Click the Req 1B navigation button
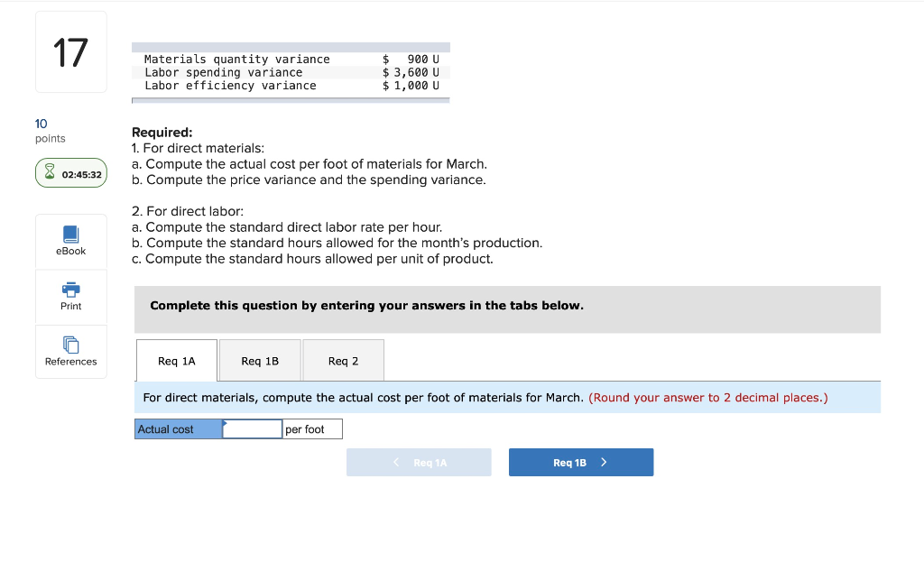The image size is (924, 571). [x=581, y=462]
